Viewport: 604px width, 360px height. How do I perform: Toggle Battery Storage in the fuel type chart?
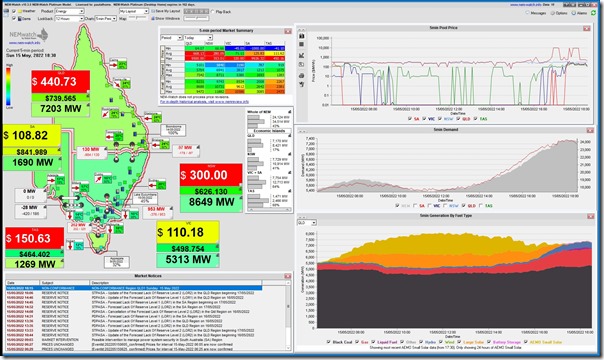tap(489, 342)
